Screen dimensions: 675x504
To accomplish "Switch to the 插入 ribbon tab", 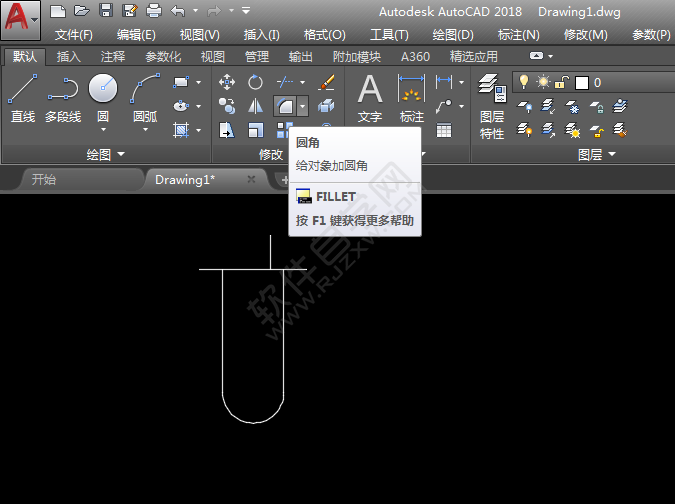I will pos(68,56).
